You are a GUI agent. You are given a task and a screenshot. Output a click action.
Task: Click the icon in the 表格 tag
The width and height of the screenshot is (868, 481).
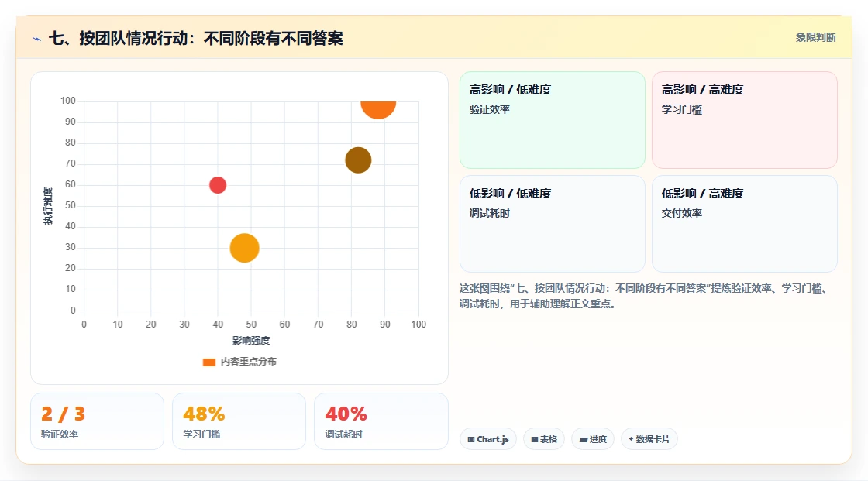(x=535, y=439)
